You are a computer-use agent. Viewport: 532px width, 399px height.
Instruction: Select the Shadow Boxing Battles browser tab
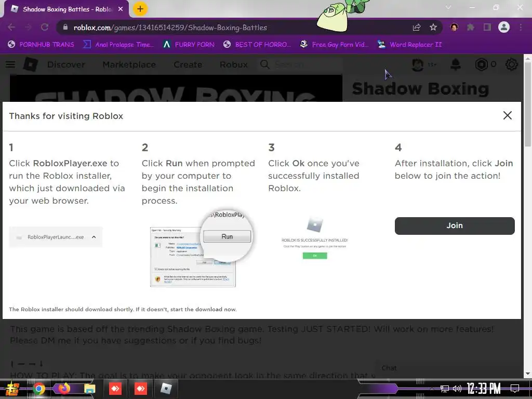[66, 9]
